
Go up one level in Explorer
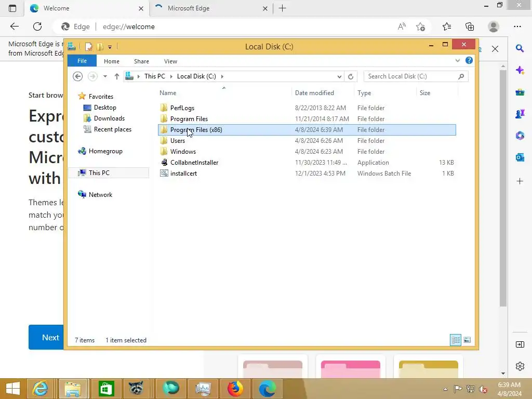click(x=117, y=76)
